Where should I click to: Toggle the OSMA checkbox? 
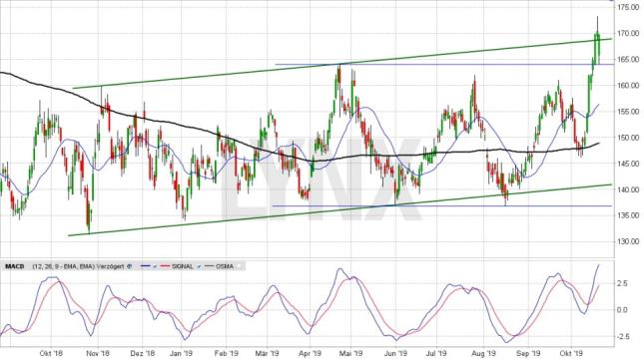click(x=239, y=267)
